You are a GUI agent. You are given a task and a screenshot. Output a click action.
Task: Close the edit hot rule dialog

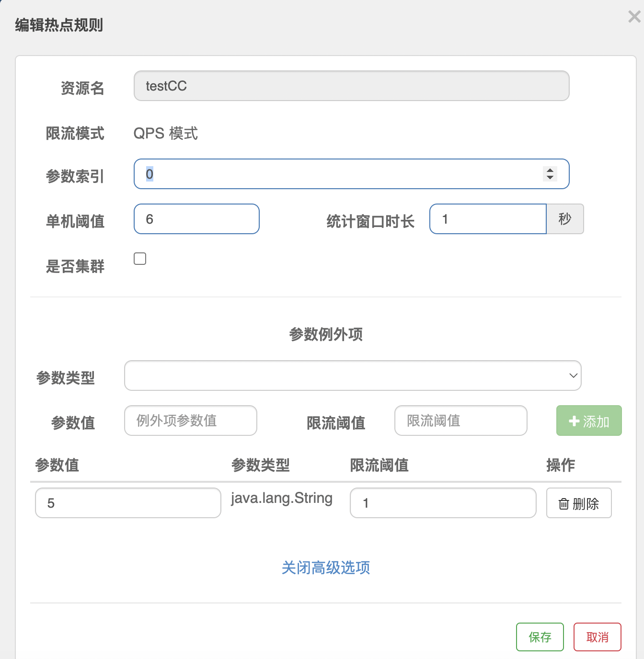pyautogui.click(x=634, y=17)
